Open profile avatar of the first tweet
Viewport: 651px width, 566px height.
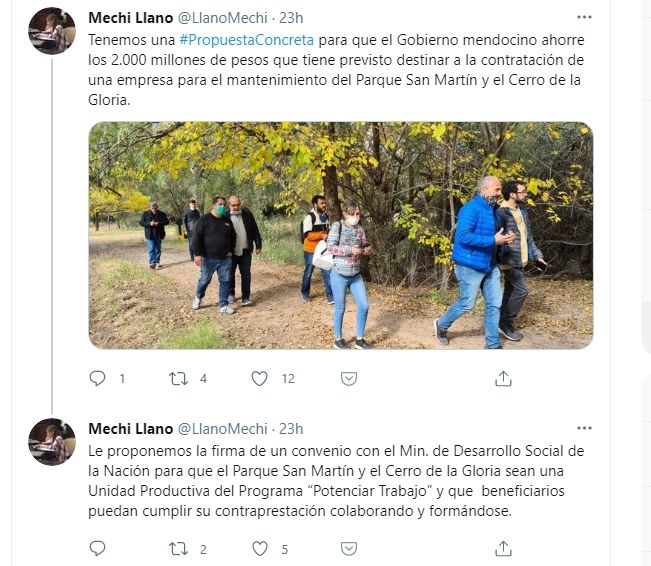[52, 31]
